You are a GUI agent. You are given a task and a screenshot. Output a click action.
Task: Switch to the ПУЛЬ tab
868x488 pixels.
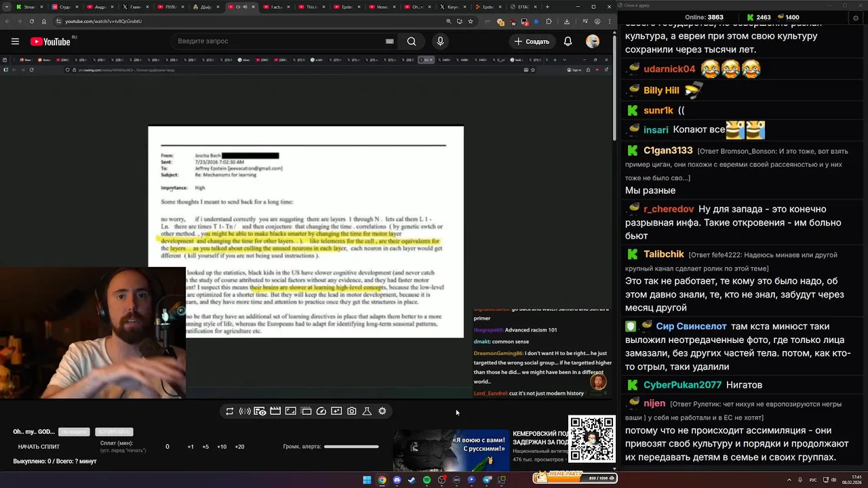point(170,7)
